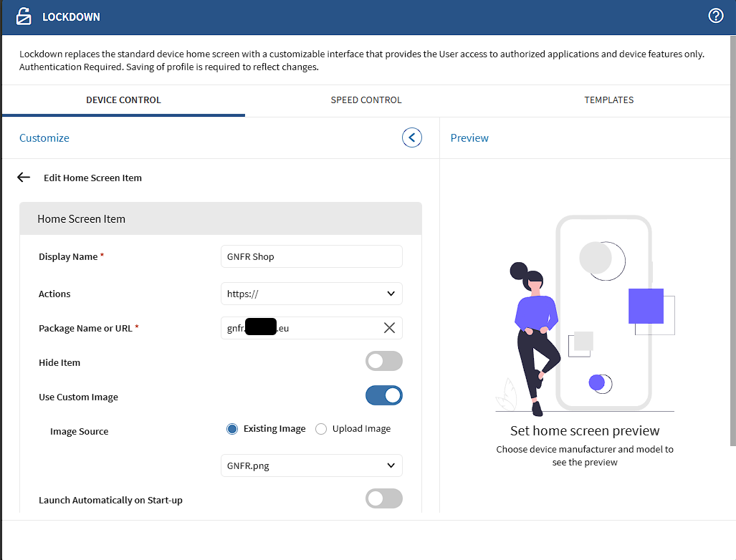Turn on Launch Automatically on Start-up
This screenshot has width=736, height=560.
pos(383,498)
